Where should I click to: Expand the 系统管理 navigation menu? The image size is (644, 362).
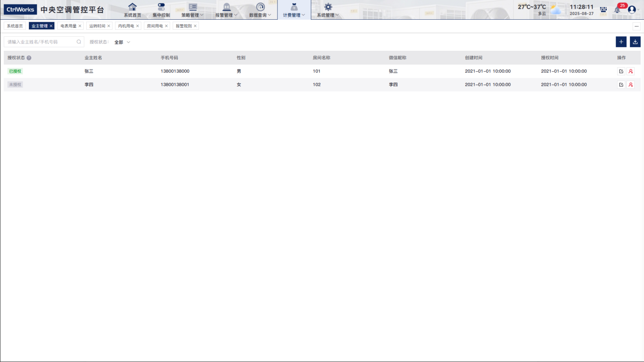tap(328, 10)
